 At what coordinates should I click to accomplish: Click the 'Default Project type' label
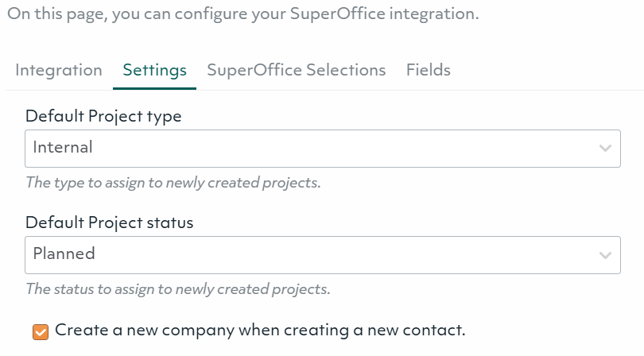click(x=103, y=116)
